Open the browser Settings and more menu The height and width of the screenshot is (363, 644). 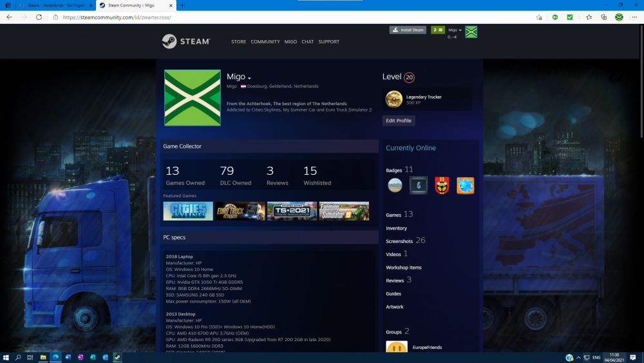pos(634,17)
